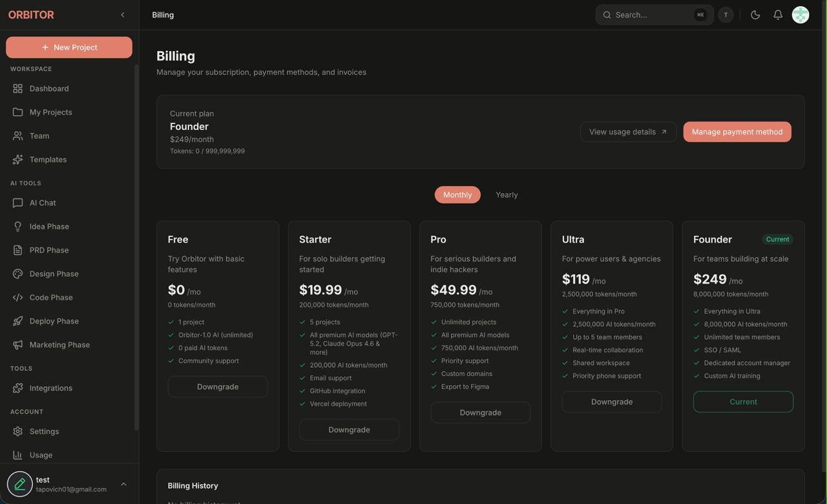Downgrade to the Pro plan
The width and height of the screenshot is (827, 504).
pyautogui.click(x=480, y=413)
